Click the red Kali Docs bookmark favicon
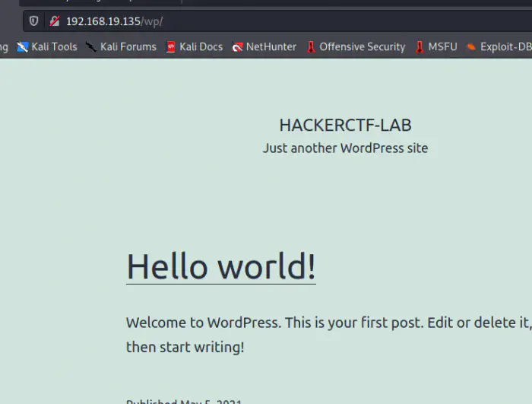 tap(171, 47)
